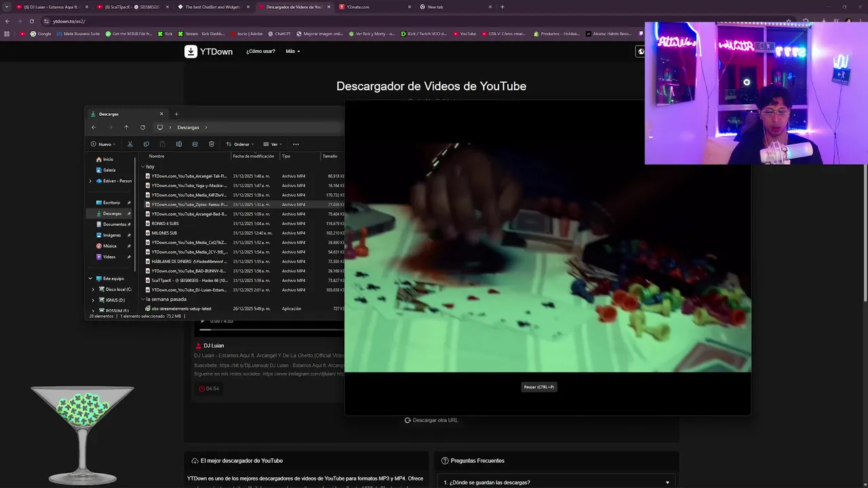Open the three-dots more options in Explorer
This screenshot has width=868, height=488.
296,144
